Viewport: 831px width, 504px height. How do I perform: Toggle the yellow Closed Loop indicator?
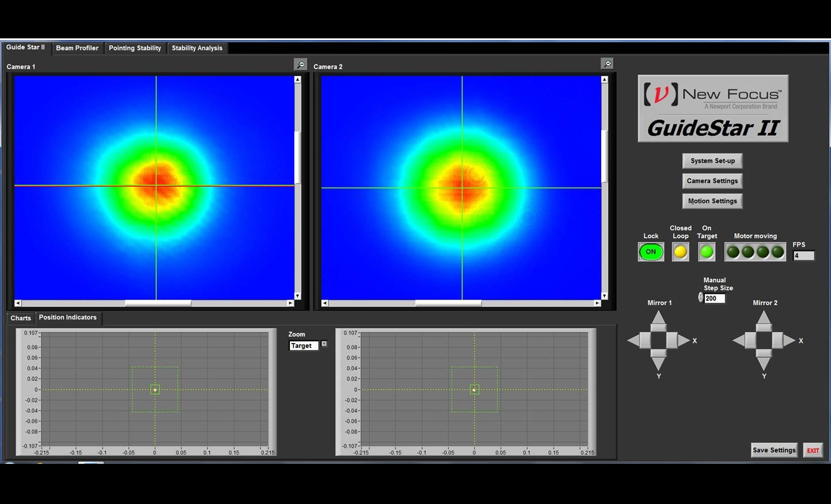(x=680, y=251)
